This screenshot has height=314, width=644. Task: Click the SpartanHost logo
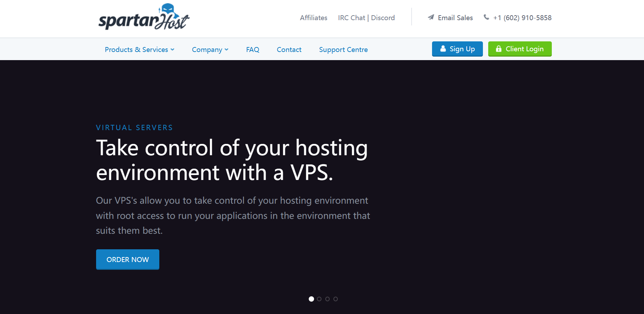[144, 17]
